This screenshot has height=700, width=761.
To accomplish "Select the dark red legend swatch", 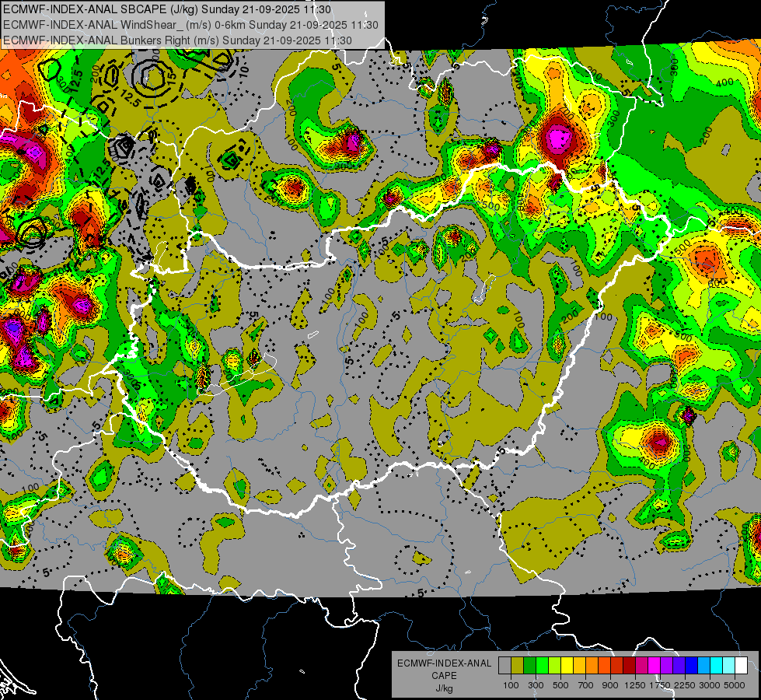I will pyautogui.click(x=629, y=666).
